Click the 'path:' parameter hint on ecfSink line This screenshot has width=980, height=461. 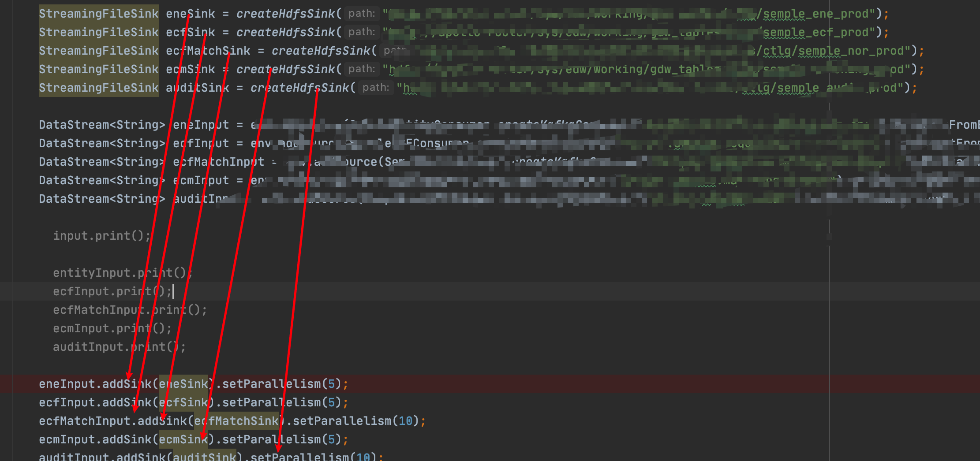click(x=362, y=32)
